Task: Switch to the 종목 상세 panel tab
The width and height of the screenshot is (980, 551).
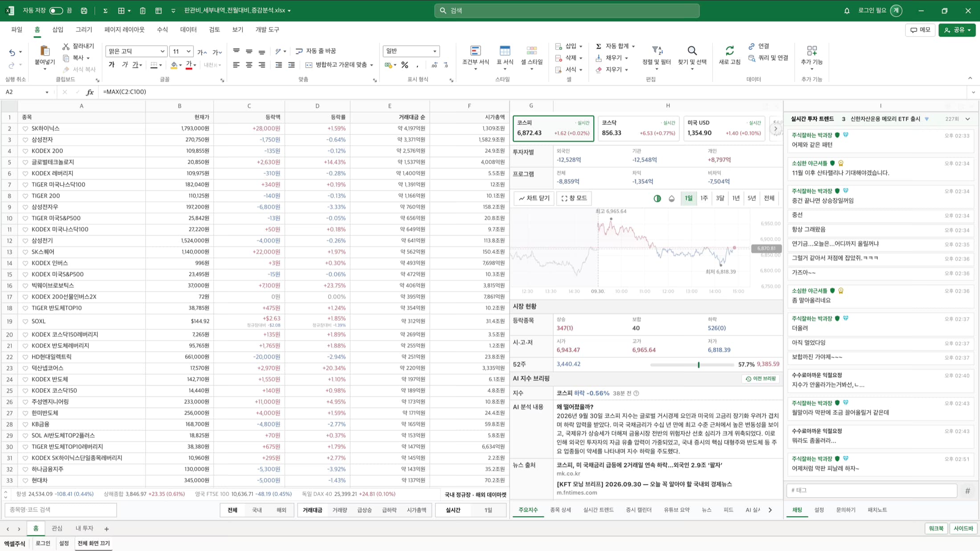Action: (560, 510)
